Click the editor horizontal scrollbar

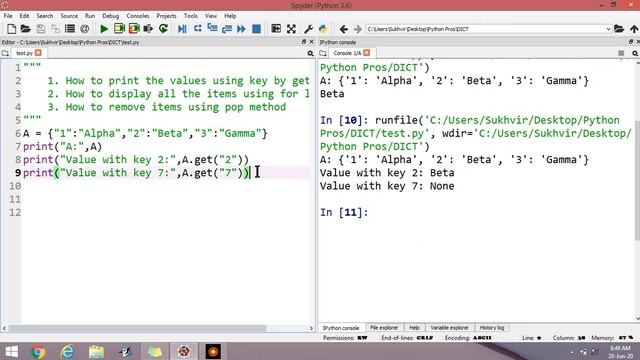click(138, 328)
